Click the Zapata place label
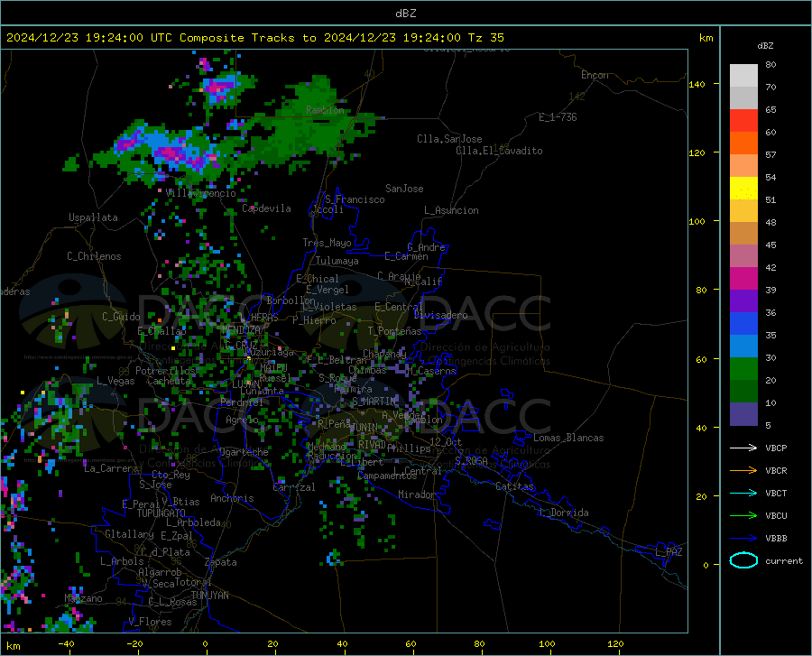This screenshot has height=656, width=812. click(x=221, y=562)
